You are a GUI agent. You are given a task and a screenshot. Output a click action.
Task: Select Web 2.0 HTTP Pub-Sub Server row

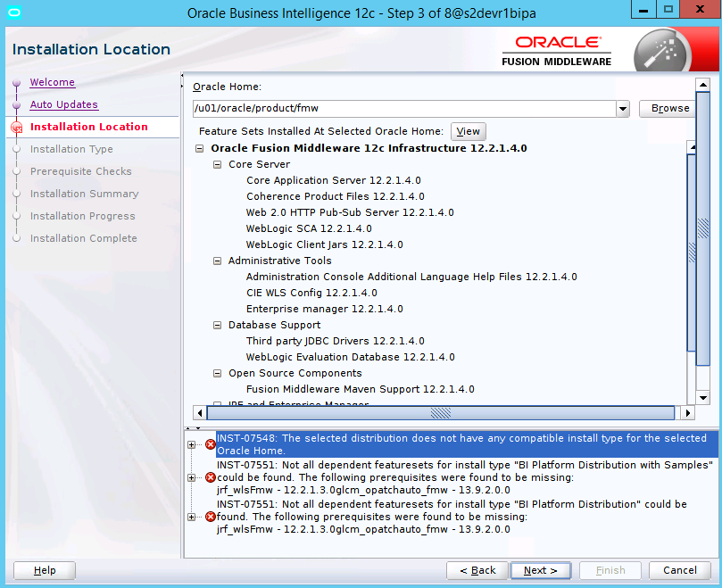pyautogui.click(x=350, y=212)
